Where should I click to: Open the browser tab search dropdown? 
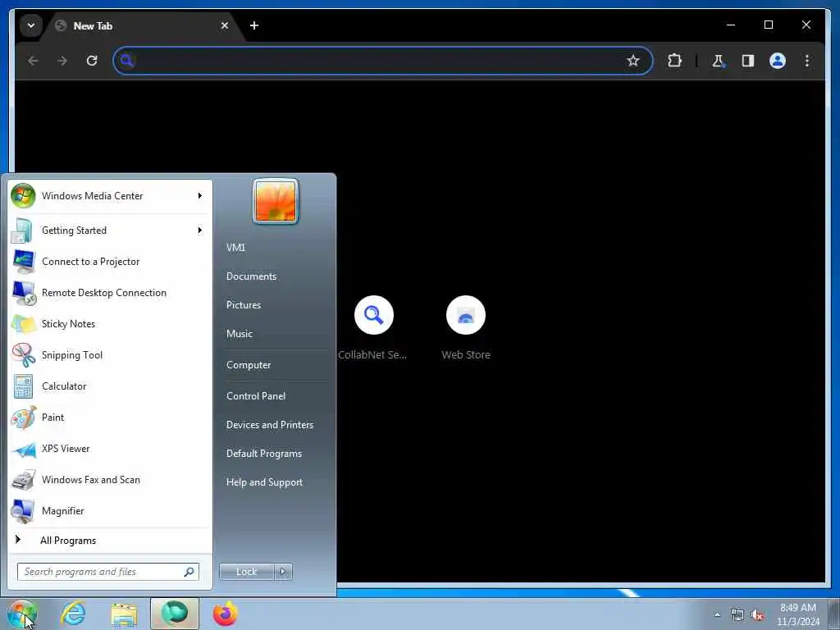[x=31, y=25]
